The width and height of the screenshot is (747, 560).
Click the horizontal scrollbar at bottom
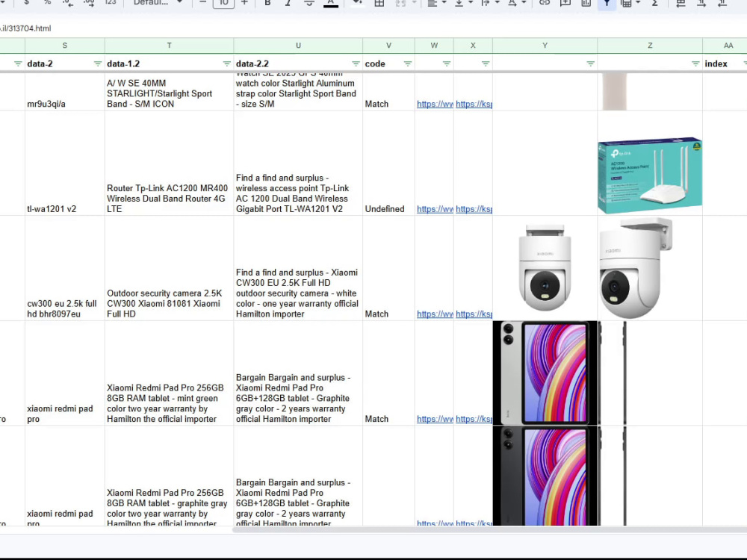point(490,529)
